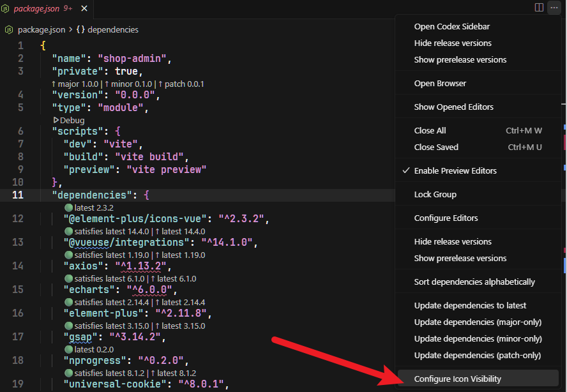This screenshot has width=567, height=392.
Task: Click the dependencies breadcrumb segment
Action: coord(113,29)
